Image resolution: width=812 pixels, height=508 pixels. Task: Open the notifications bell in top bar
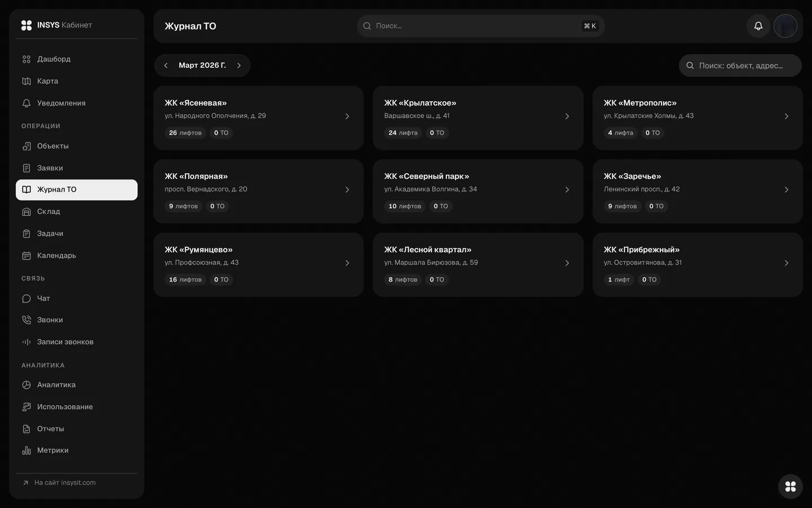click(758, 26)
